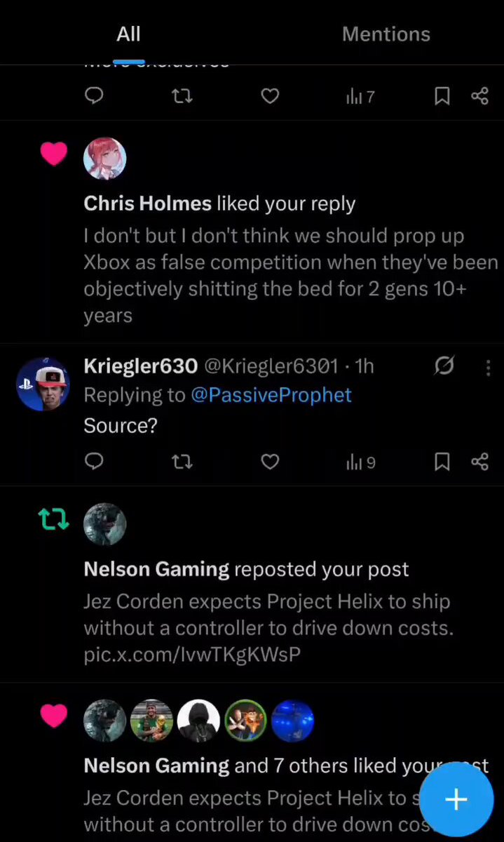The width and height of the screenshot is (504, 842).
Task: View analytics showing 9 views
Action: [361, 462]
